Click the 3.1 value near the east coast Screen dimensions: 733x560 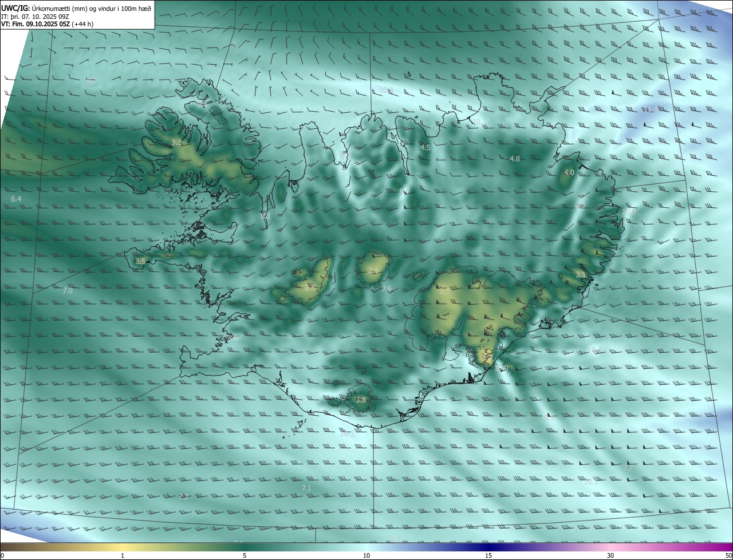(x=581, y=275)
